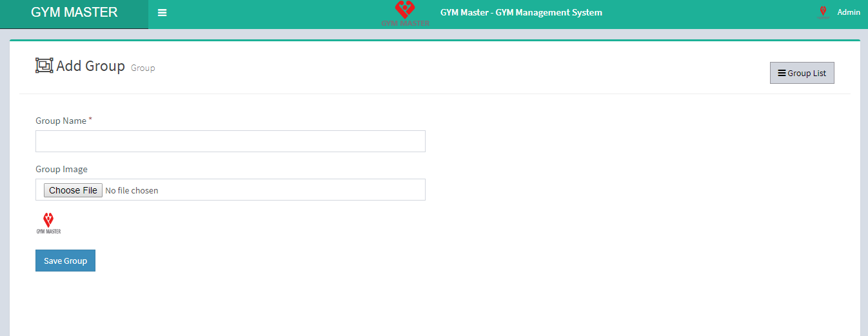Click the Group Image label
This screenshot has height=336, width=868.
click(x=61, y=169)
